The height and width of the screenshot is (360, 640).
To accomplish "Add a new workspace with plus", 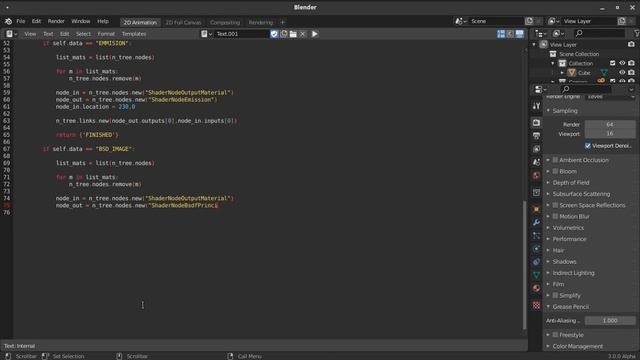I will [282, 22].
